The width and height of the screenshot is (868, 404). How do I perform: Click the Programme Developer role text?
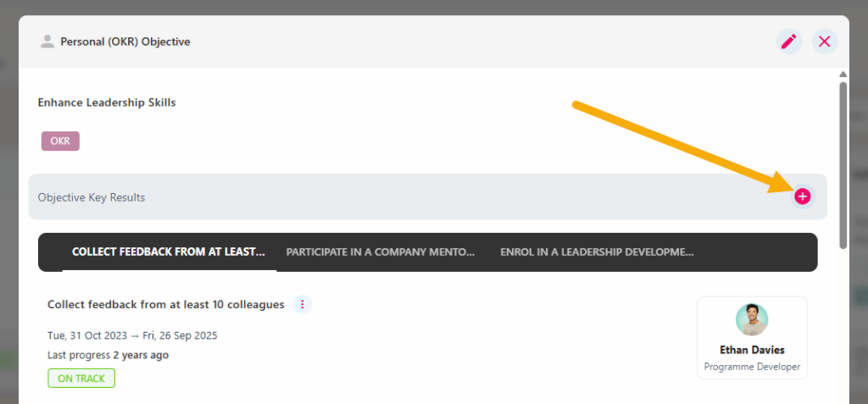point(752,367)
